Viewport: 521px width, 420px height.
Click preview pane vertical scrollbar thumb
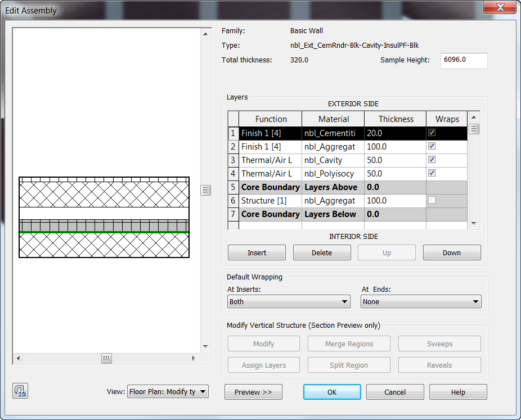(x=206, y=190)
